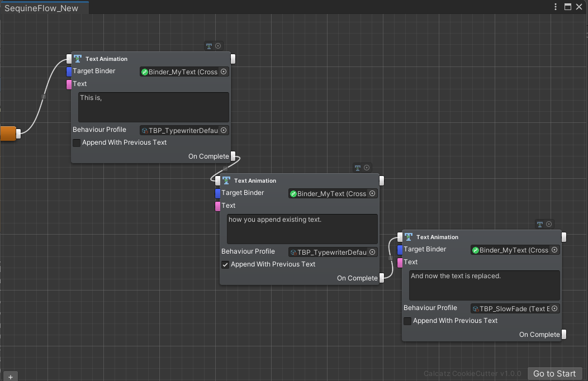Open the TBP_SlowFade Behaviour Profile field
The height and width of the screenshot is (381, 588).
510,308
